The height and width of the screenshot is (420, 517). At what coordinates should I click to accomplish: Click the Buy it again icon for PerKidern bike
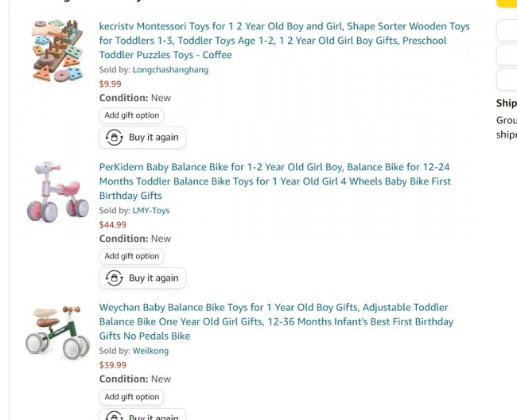tap(114, 278)
